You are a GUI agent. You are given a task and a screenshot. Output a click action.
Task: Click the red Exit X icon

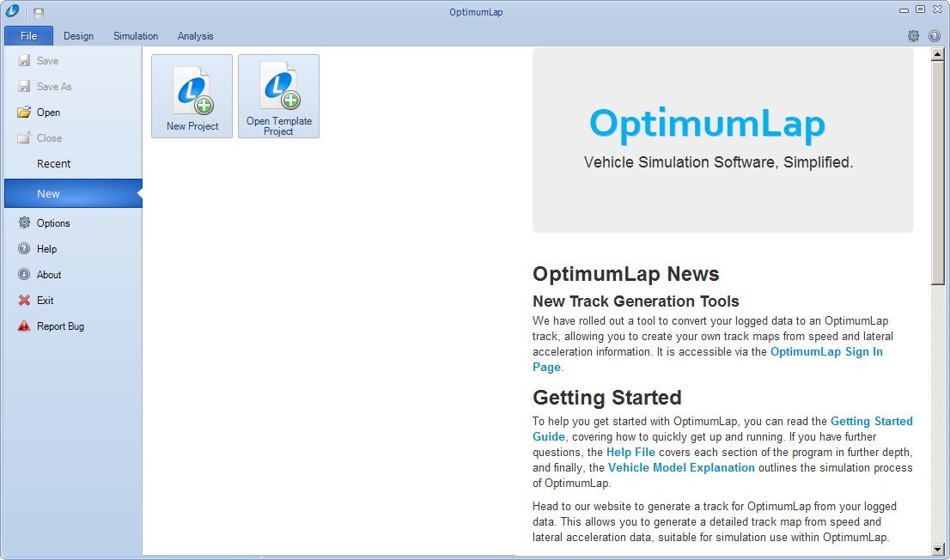point(24,300)
